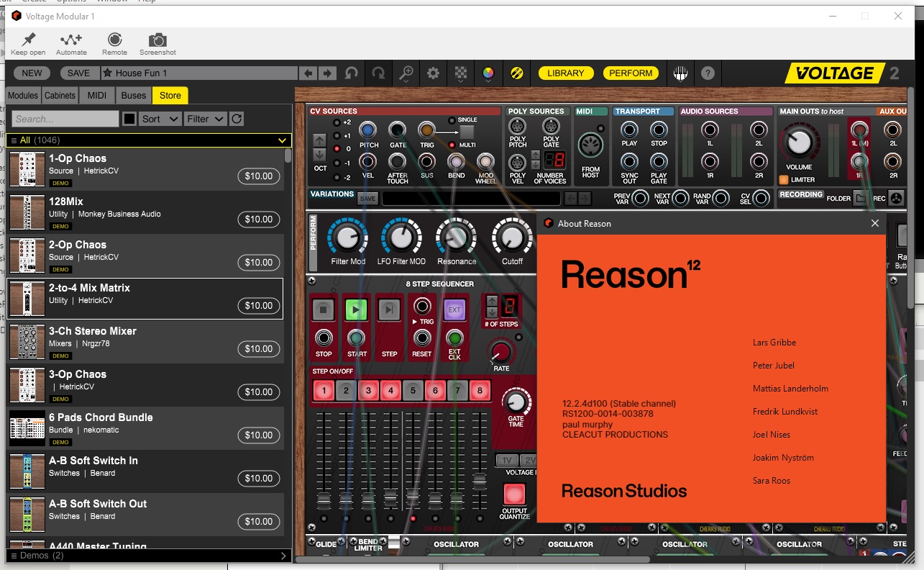Toggle sequencer step 5 on/off
The image size is (924, 570).
pyautogui.click(x=413, y=391)
